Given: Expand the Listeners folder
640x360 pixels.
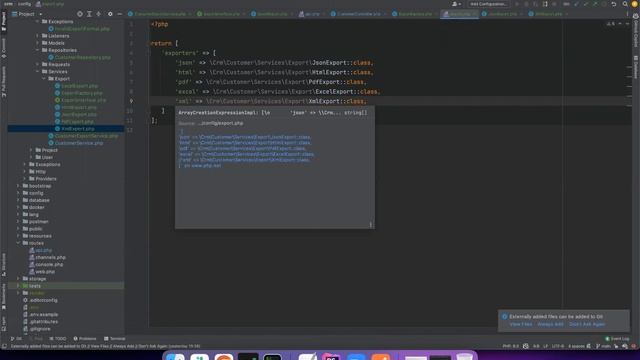Looking at the screenshot, I should tap(38, 36).
